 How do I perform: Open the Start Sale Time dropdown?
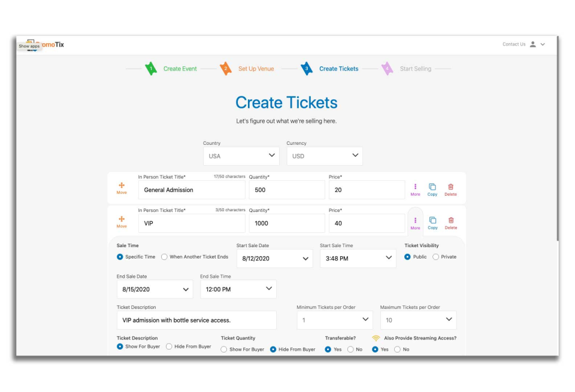[358, 258]
